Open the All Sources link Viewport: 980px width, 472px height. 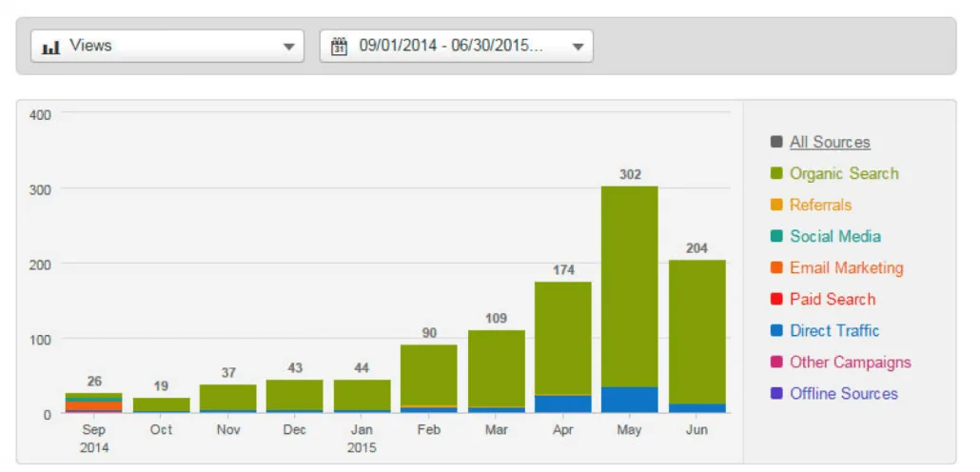tap(830, 143)
